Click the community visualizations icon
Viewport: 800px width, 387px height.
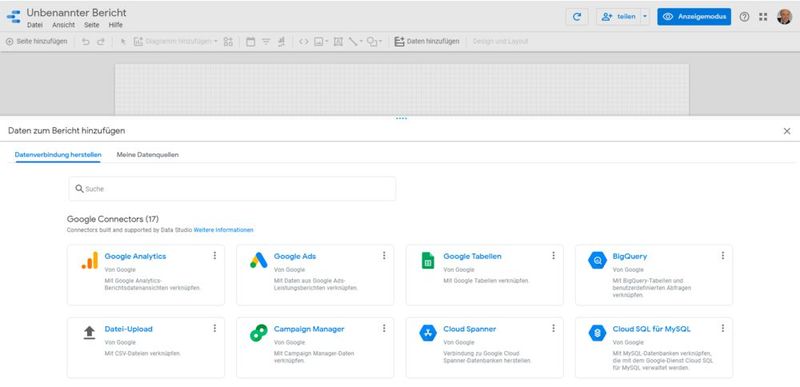228,42
